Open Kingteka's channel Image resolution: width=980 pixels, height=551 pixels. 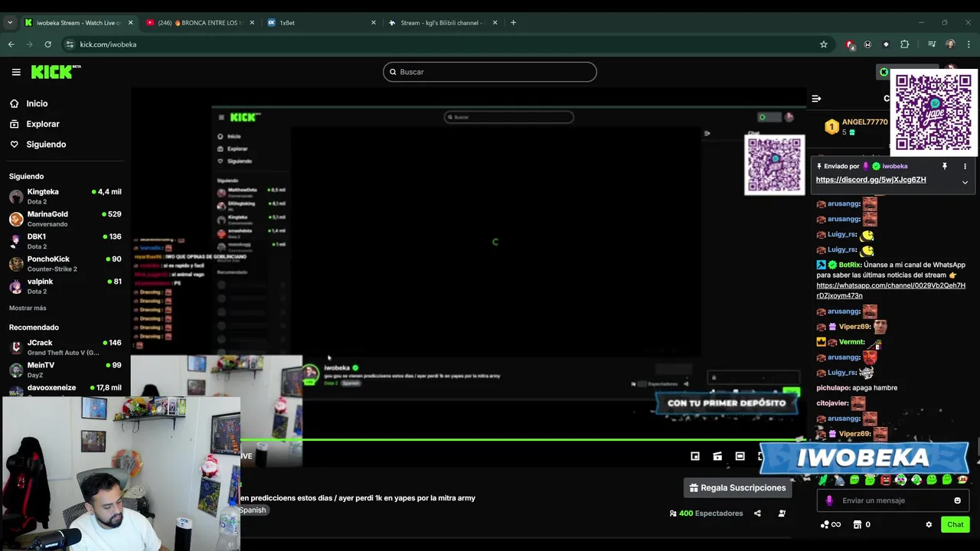65,197
